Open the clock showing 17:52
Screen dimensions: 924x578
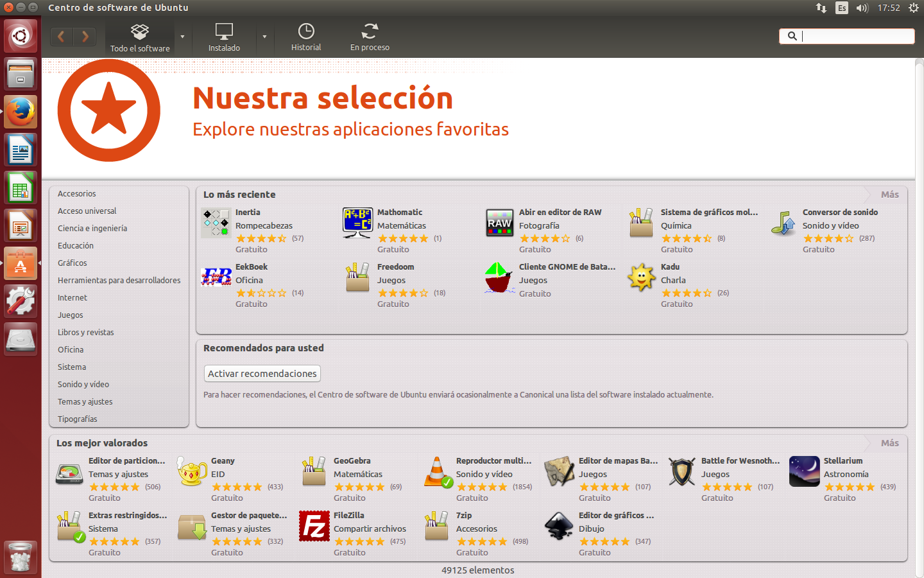tap(889, 8)
